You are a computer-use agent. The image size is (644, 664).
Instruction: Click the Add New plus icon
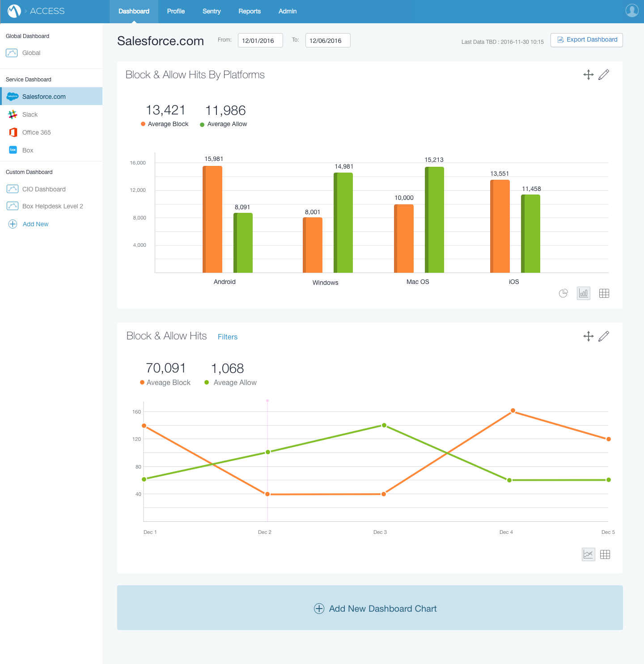[13, 224]
